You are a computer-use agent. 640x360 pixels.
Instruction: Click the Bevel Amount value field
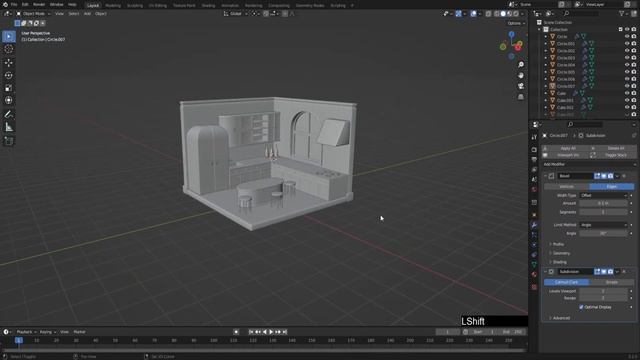(x=603, y=203)
